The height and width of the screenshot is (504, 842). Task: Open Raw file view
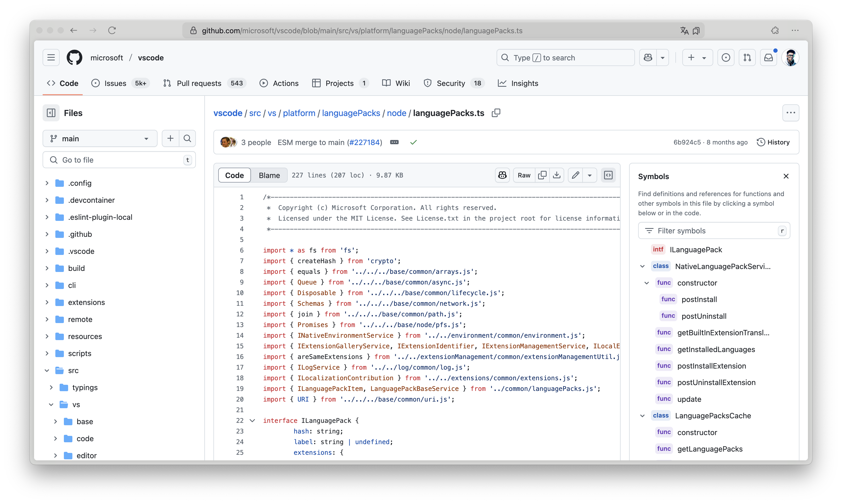click(x=524, y=175)
